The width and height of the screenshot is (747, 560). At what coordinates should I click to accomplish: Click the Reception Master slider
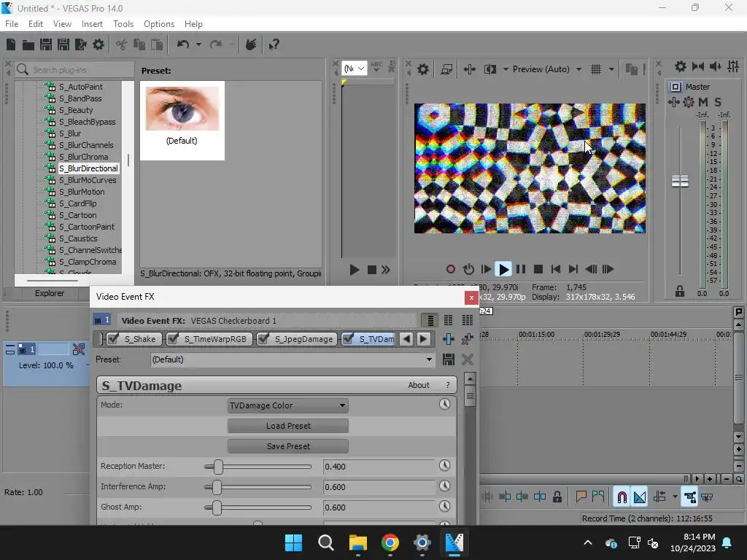click(258, 467)
